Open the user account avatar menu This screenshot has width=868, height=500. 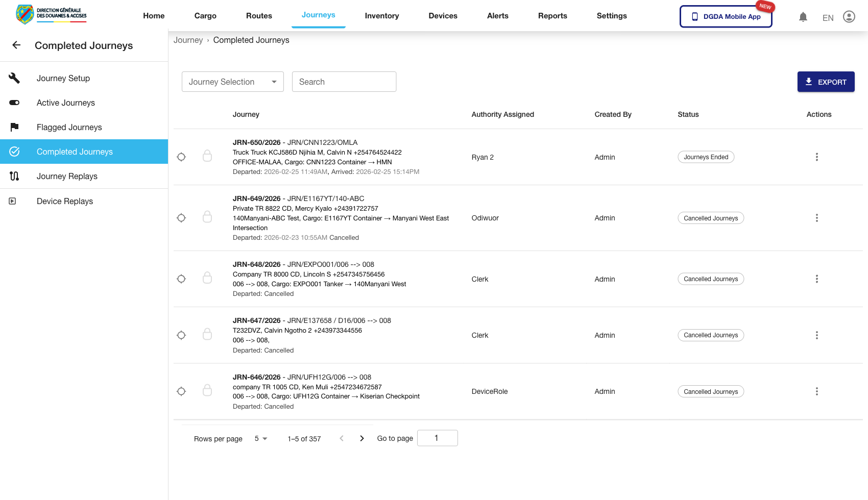[849, 17]
